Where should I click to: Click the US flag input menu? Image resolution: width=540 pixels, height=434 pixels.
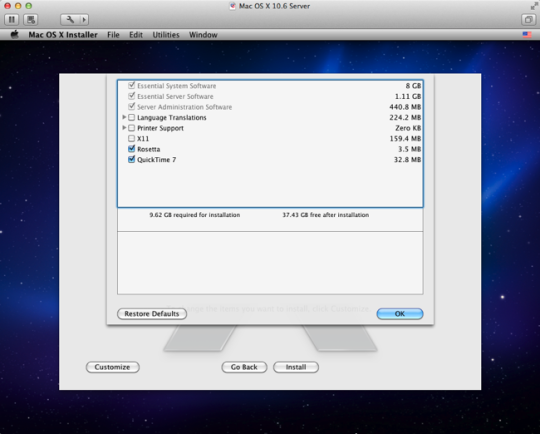click(x=527, y=34)
